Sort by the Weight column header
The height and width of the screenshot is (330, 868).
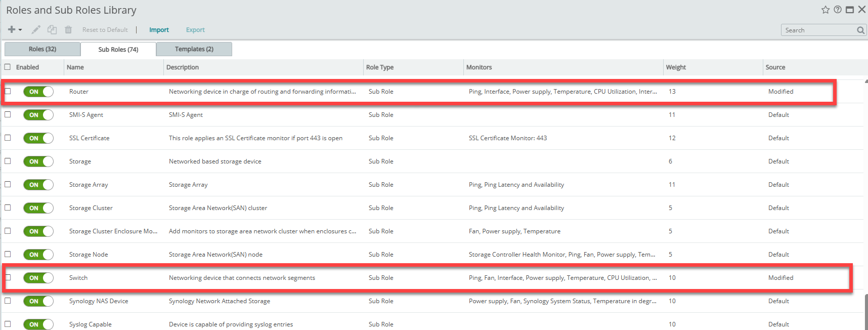[676, 67]
